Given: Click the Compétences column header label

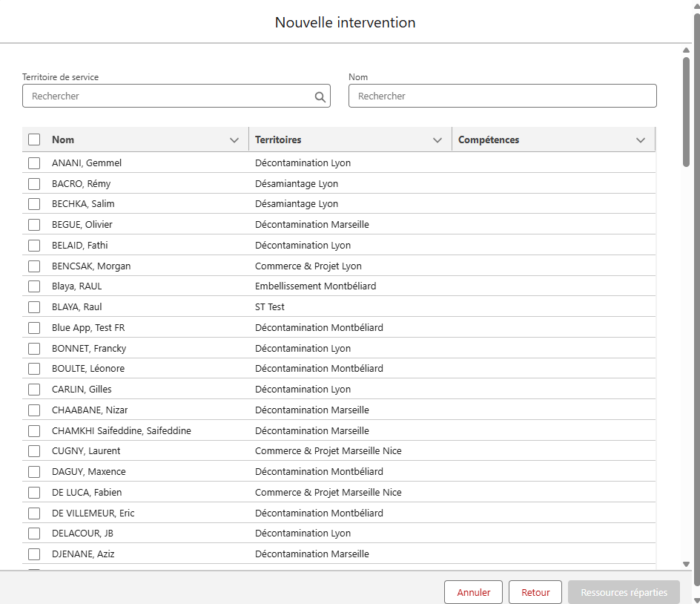Looking at the screenshot, I should click(489, 139).
